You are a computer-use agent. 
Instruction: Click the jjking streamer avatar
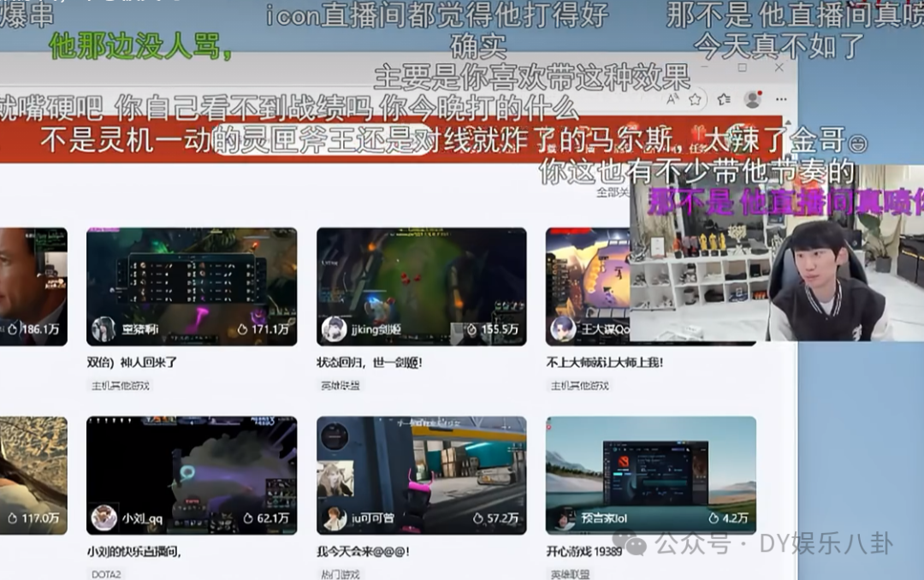pos(334,328)
